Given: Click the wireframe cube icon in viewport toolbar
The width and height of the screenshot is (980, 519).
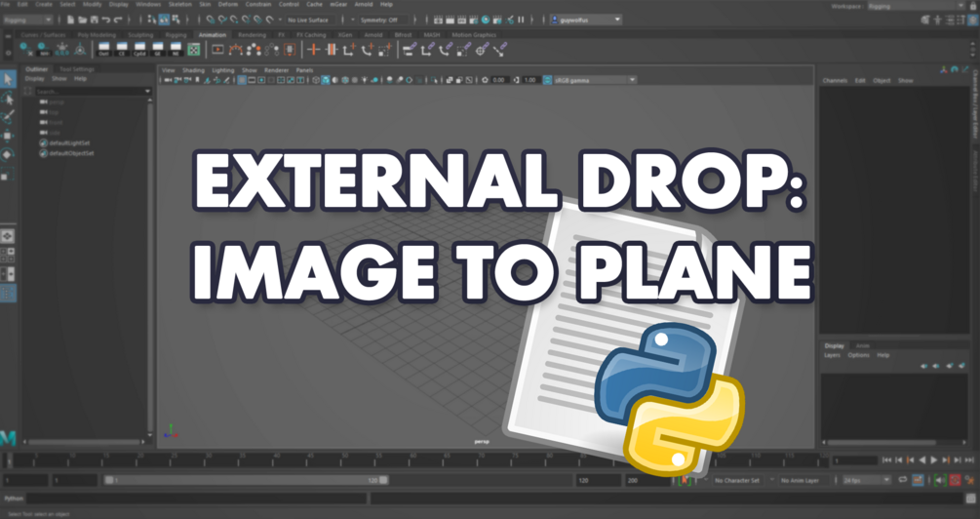Looking at the screenshot, I should [x=316, y=80].
